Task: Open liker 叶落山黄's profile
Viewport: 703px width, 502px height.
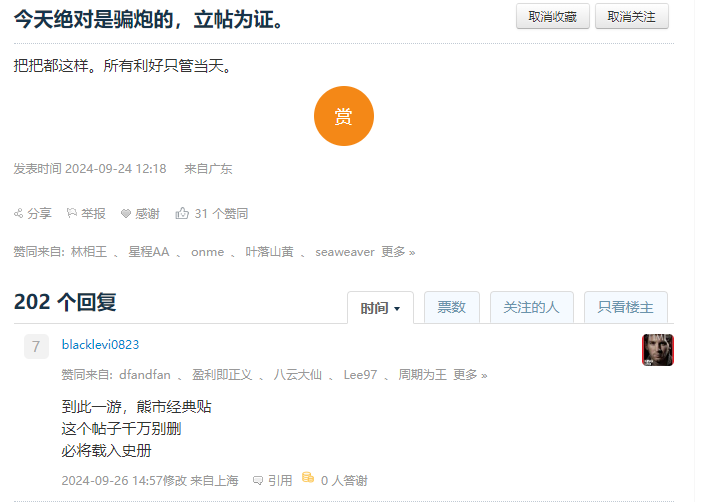Action: click(x=270, y=252)
